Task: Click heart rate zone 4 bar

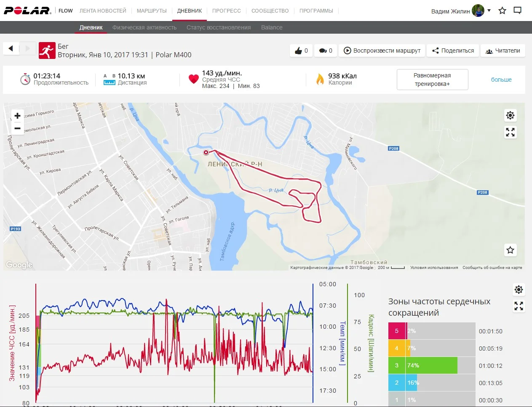Action: pos(432,348)
